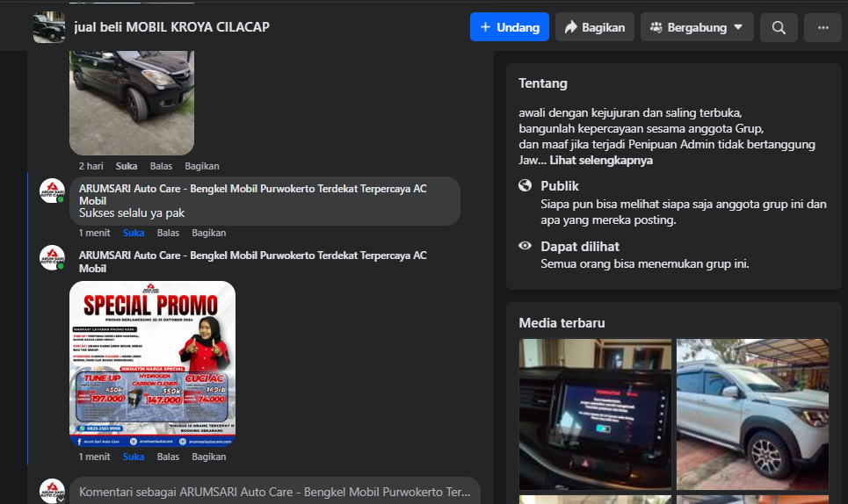Open the Special Promo flyer image
The image size is (848, 504).
coord(153,364)
